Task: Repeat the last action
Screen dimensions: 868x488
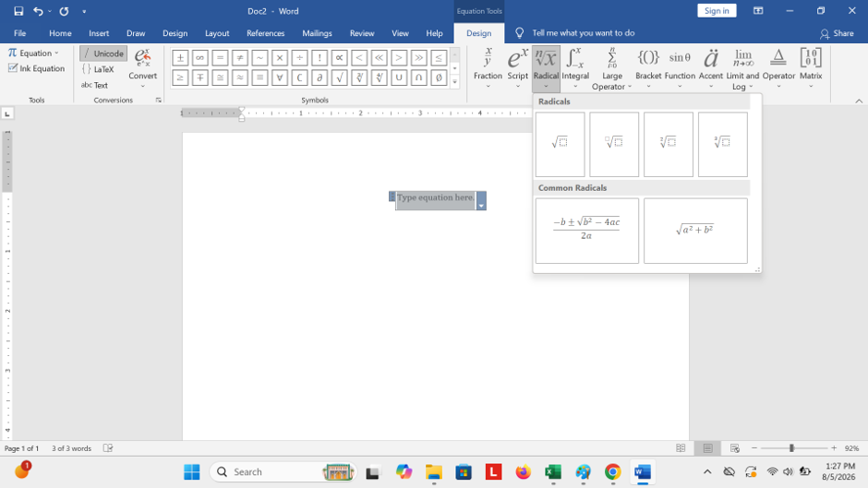Action: tap(65, 11)
